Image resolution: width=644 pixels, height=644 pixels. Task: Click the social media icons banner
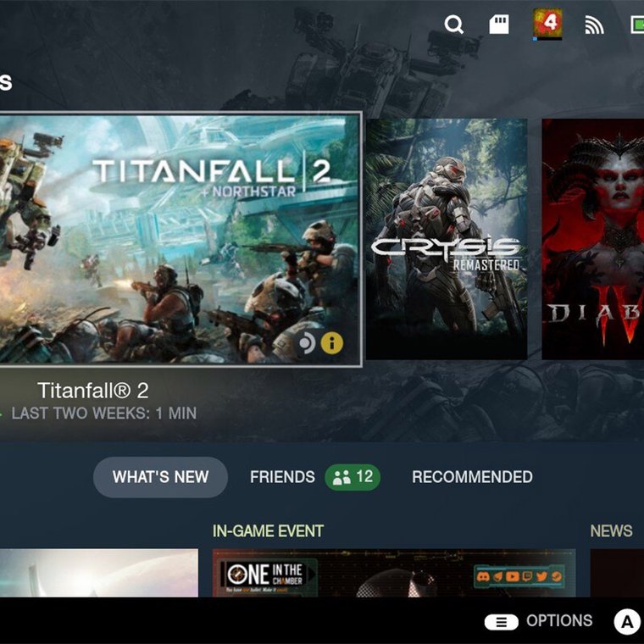pos(519,576)
